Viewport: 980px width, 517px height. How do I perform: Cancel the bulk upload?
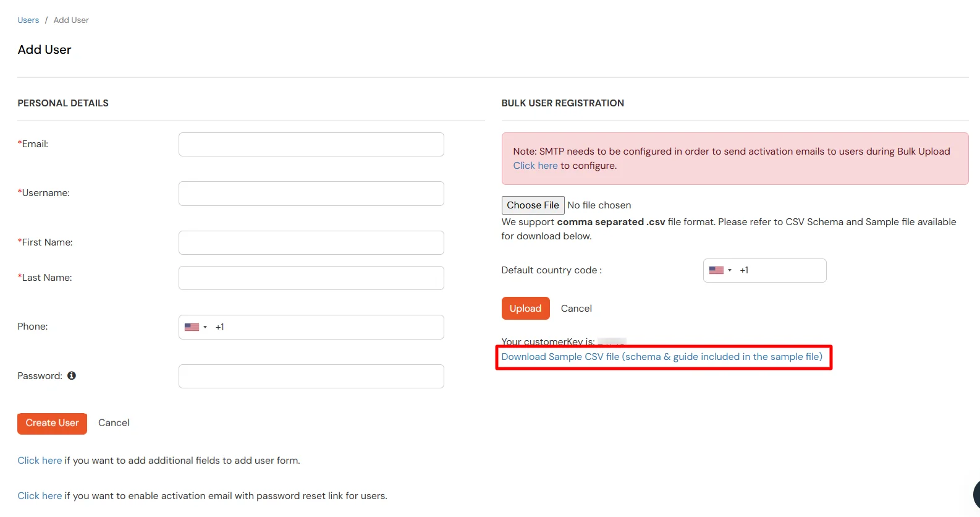click(x=576, y=309)
